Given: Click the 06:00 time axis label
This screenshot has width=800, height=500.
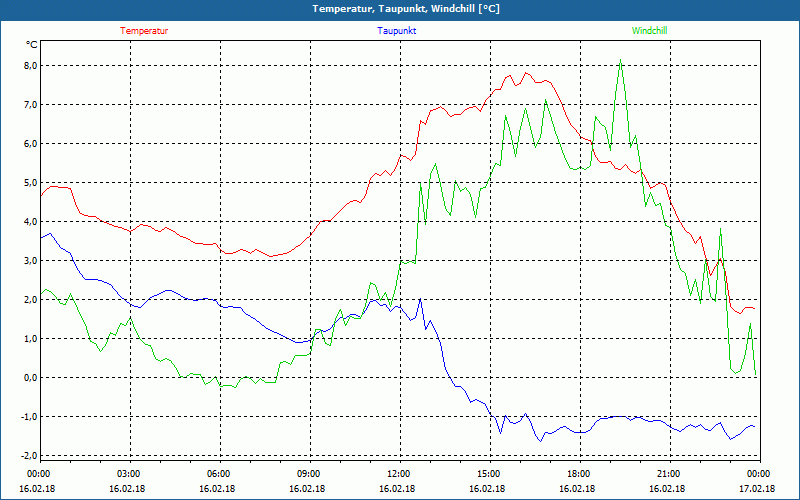Looking at the screenshot, I should [219, 474].
